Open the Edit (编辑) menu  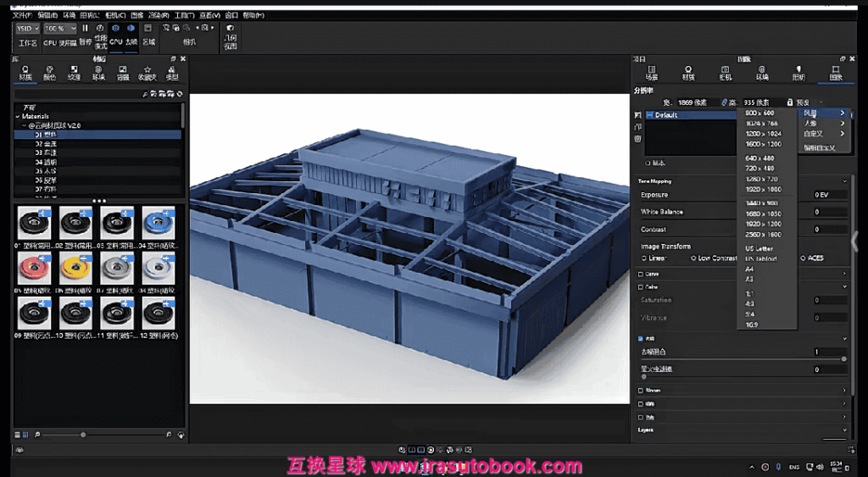tap(47, 15)
